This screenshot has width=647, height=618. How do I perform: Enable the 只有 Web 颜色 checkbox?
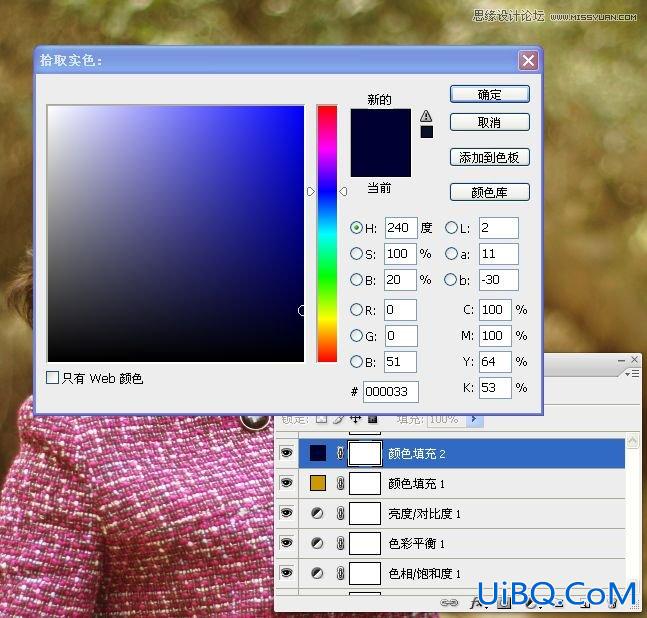tap(52, 377)
